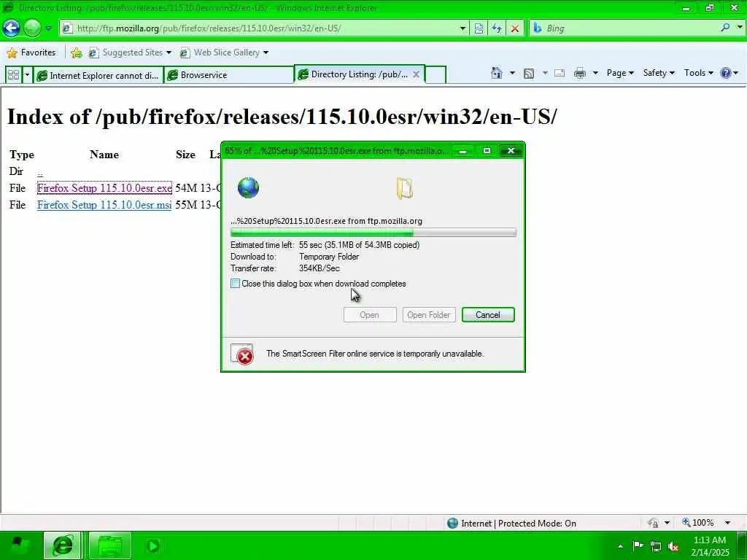Screen dimensions: 747x560
Task: Click Firefox Setup 115.10.0esr.msi link
Action: coord(104,205)
